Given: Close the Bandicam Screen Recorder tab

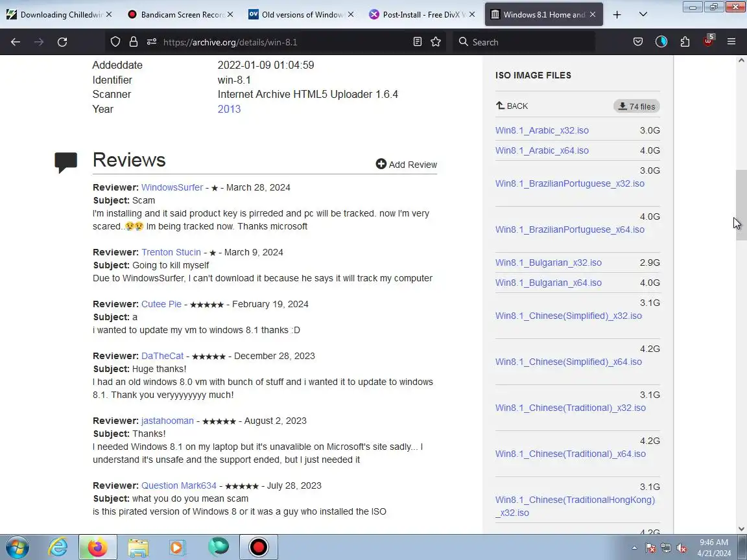Looking at the screenshot, I should 230,14.
